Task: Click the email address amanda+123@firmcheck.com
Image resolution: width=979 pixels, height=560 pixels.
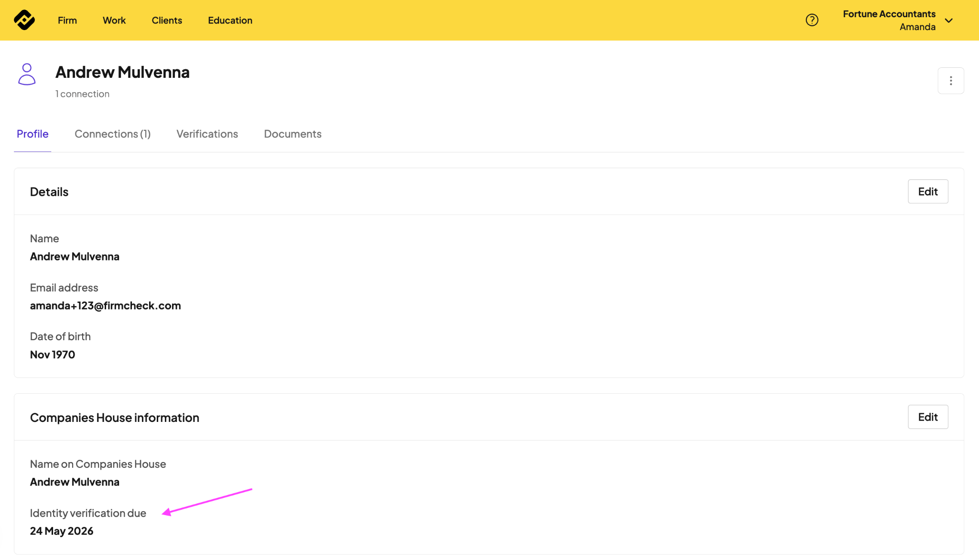Action: point(105,306)
